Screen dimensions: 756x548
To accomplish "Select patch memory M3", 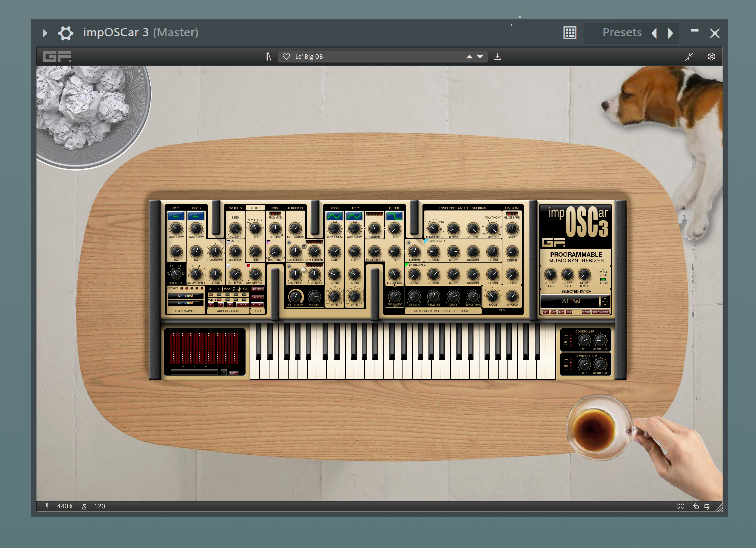I will 561,312.
